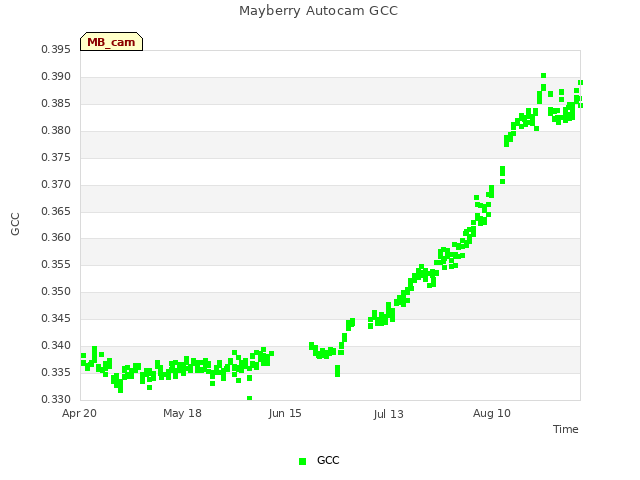Viewport: 640px width, 480px height.
Task: Click the y-axis value 0.365
Action: [x=56, y=211]
